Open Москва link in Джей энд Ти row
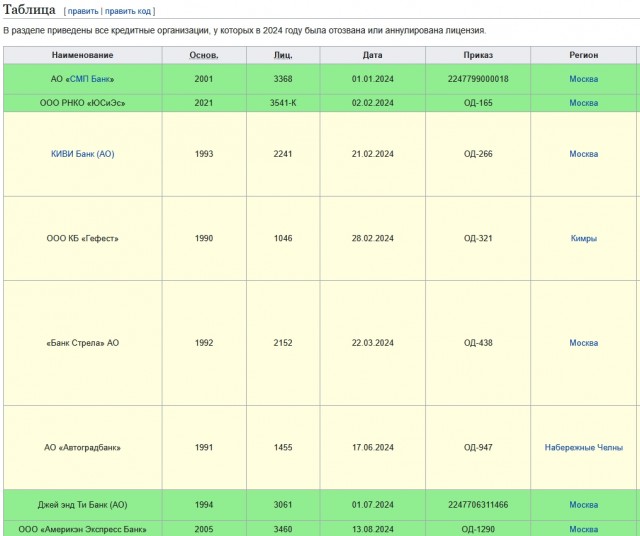The width and height of the screenshot is (640, 536). 584,505
